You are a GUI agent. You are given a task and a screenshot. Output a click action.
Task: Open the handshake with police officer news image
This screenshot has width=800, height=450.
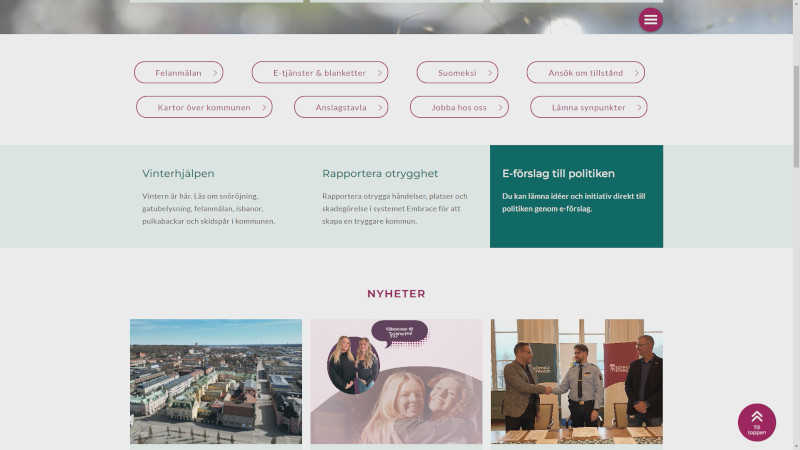(x=577, y=382)
